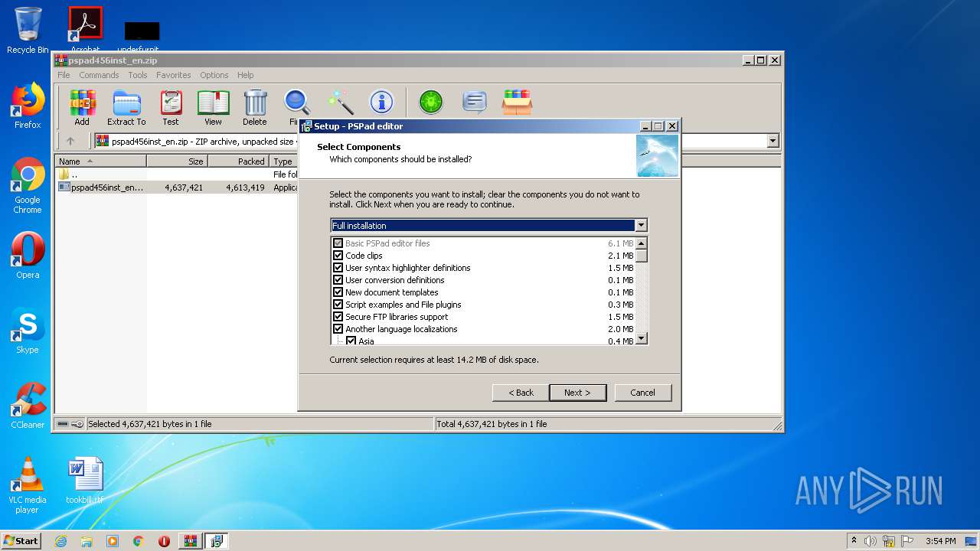Viewport: 980px width, 551px height.
Task: Show hidden system tray icons
Action: [x=854, y=540]
